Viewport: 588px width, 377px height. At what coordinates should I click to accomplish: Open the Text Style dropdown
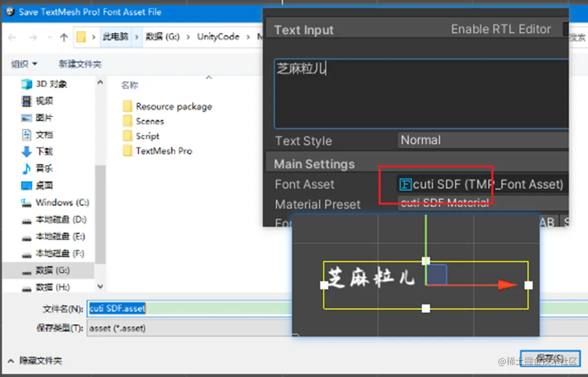[483, 140]
